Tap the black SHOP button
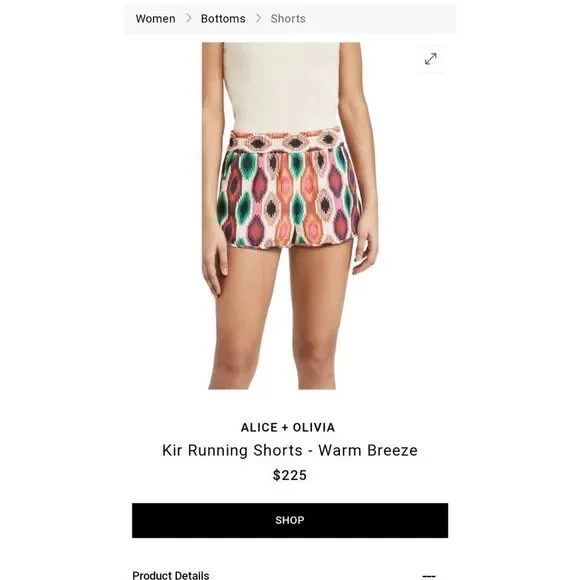Screen dimensions: 580x580 (x=290, y=520)
